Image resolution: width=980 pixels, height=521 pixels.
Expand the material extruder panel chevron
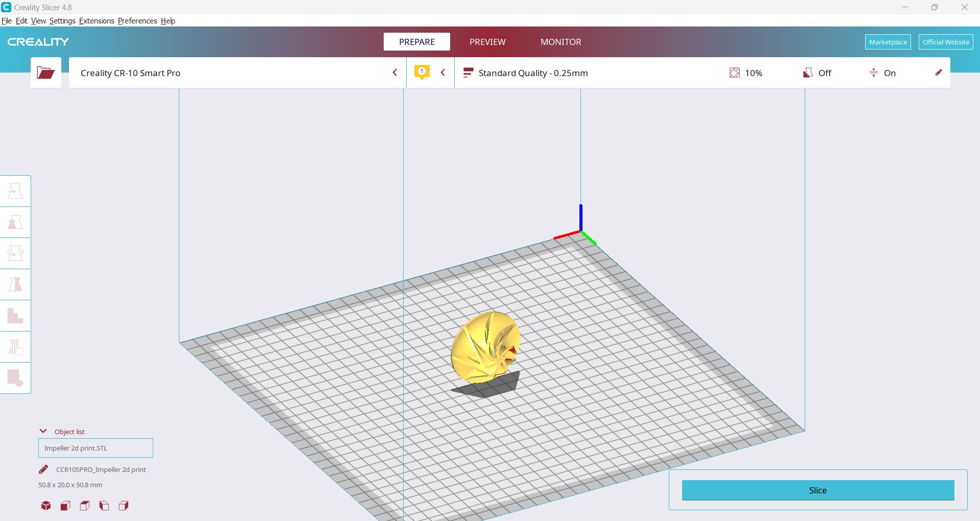point(443,73)
